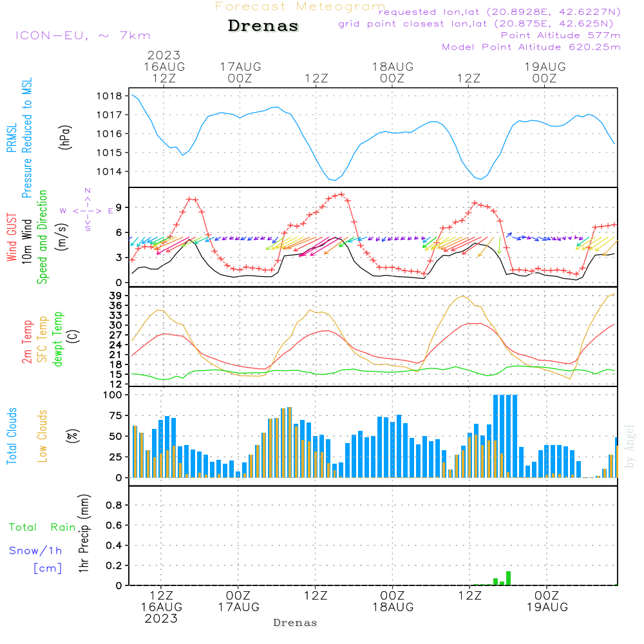Screen dimensions: 644x644
Task: Click the requested lon,lat coordinates text
Action: click(500, 12)
